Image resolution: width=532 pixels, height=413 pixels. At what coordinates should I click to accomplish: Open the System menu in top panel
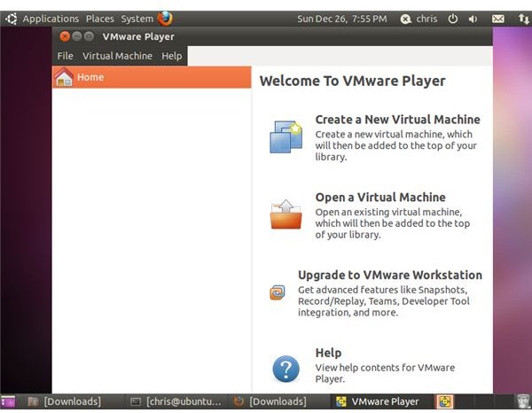[x=137, y=19]
